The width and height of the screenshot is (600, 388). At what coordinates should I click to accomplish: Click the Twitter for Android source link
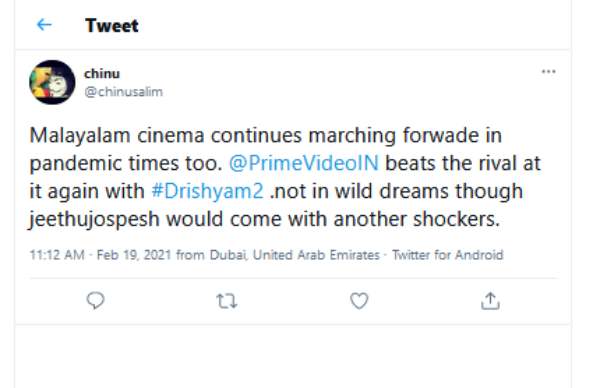448,255
